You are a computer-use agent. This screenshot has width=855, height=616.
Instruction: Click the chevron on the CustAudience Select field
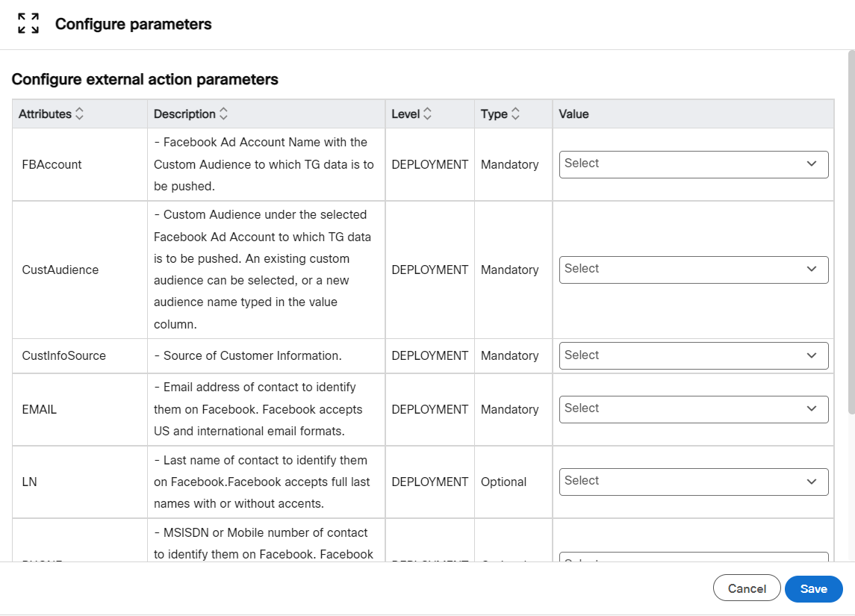[811, 270]
